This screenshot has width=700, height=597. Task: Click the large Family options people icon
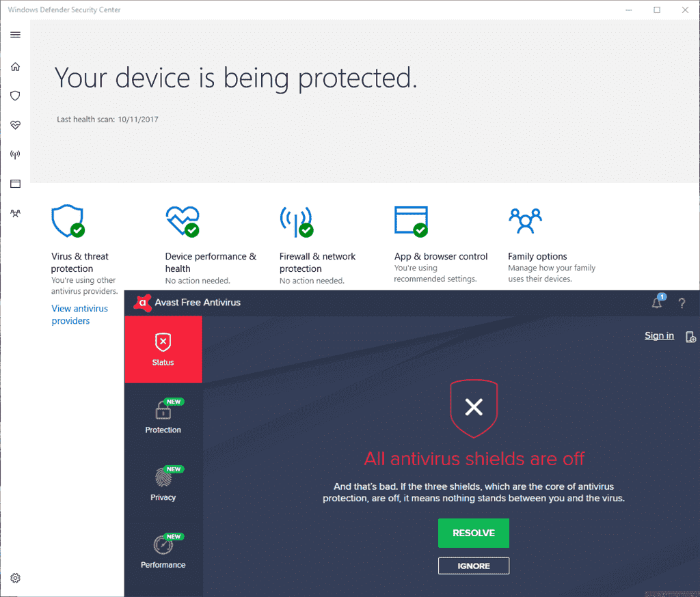click(x=526, y=221)
